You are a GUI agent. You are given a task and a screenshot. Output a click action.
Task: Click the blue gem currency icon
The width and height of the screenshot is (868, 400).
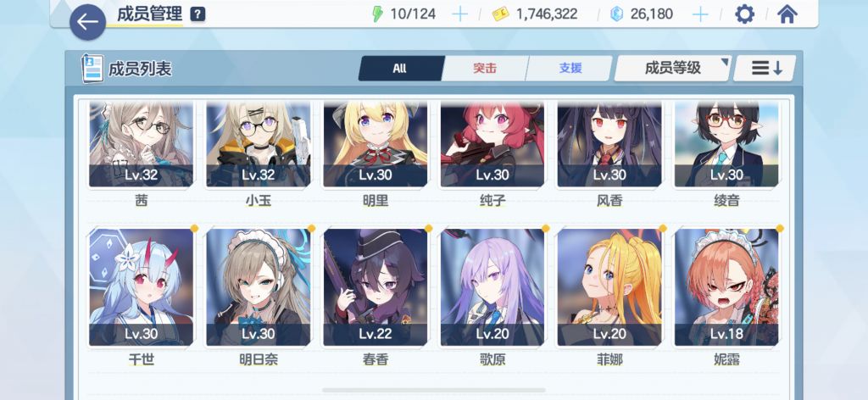click(617, 14)
